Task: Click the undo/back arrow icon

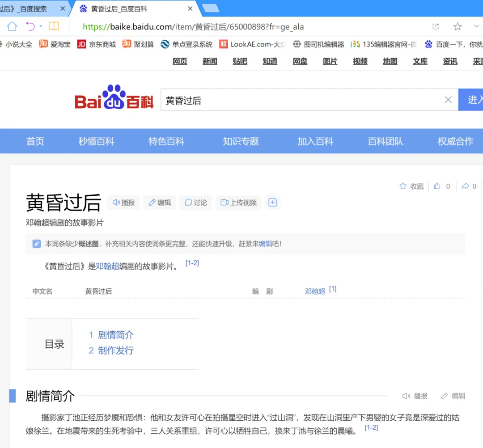Action: (x=30, y=26)
